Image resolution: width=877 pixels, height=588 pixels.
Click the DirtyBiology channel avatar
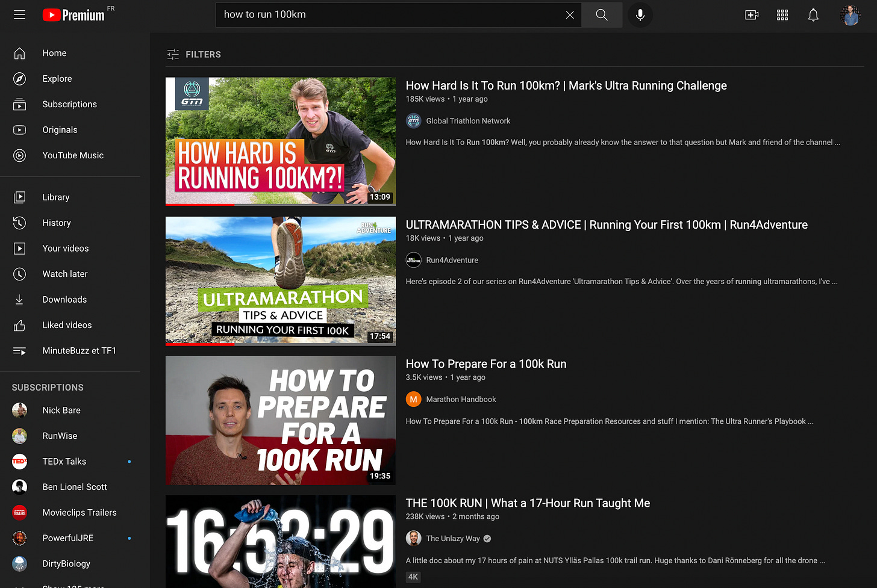(19, 564)
